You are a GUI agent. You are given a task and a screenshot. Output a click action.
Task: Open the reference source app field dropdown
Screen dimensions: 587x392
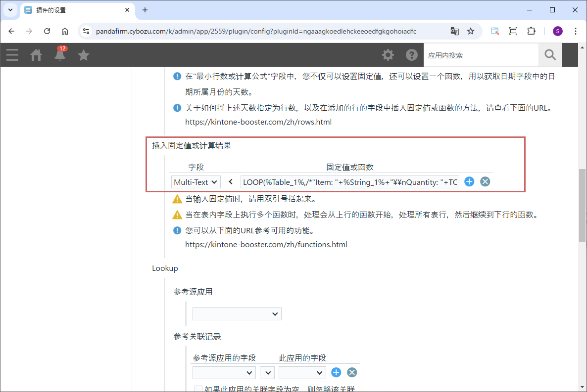224,372
